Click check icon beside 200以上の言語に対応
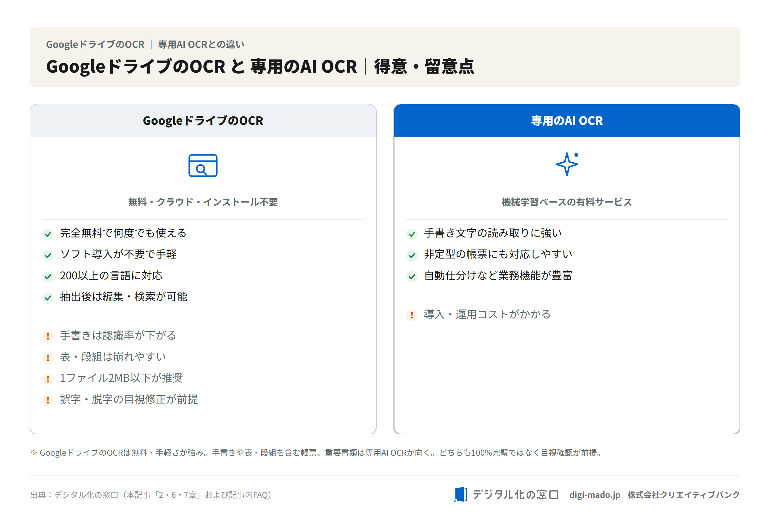The height and width of the screenshot is (532, 770). [48, 277]
